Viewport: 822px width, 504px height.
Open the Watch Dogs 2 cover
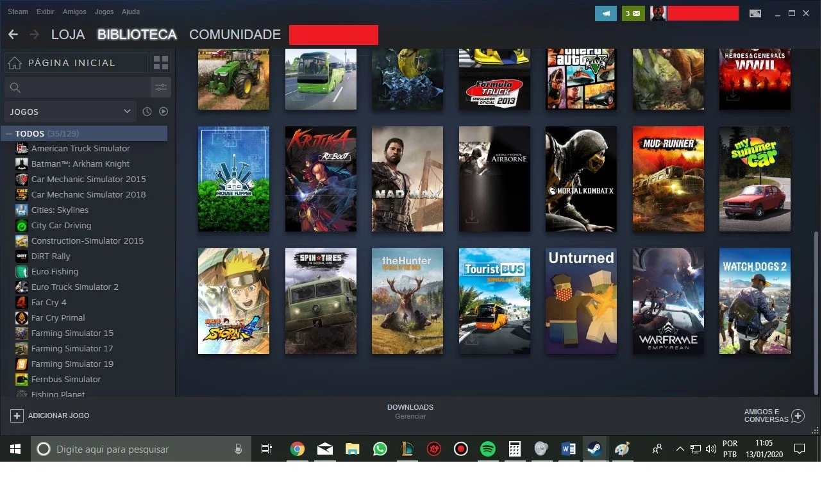tap(755, 301)
